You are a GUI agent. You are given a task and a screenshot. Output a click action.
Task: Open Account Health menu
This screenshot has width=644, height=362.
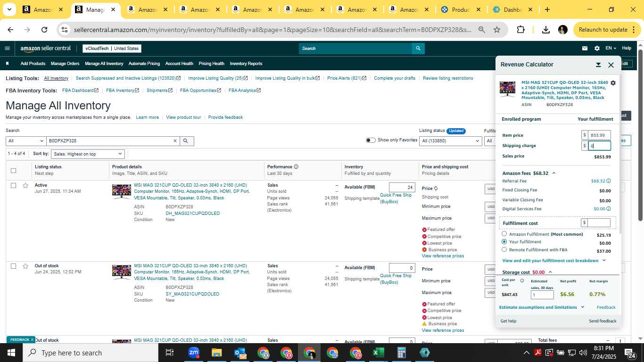[179, 64]
